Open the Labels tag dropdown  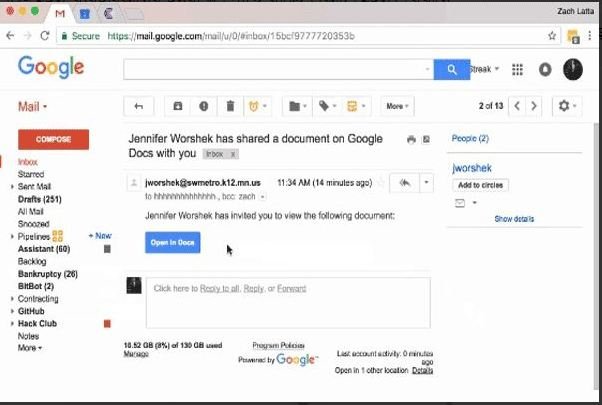point(327,106)
